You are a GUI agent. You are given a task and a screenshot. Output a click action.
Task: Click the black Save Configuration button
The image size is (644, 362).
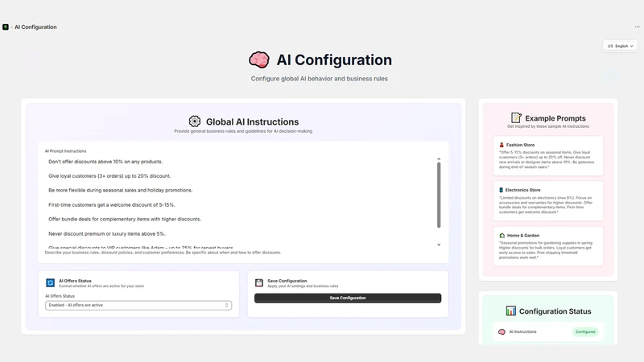tap(348, 298)
